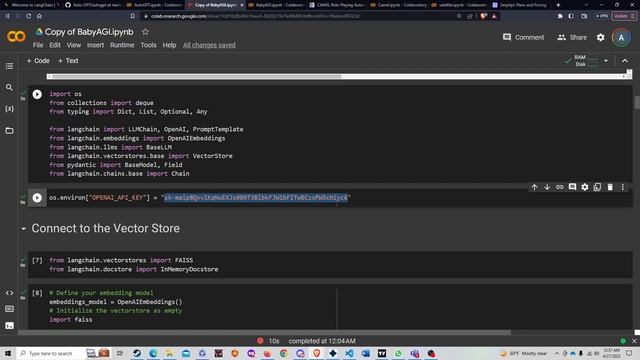The width and height of the screenshot is (640, 360).
Task: Mirror the selected cell in a tab
Action: point(597,187)
